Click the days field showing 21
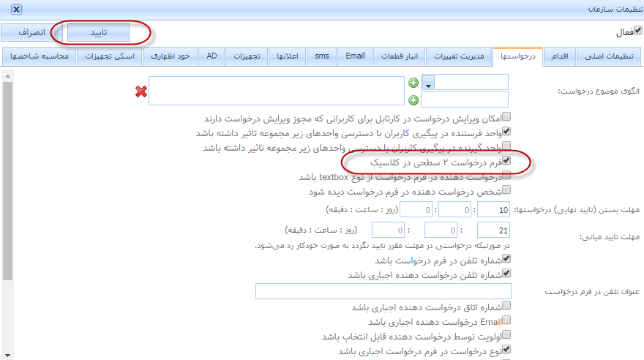The height and width of the screenshot is (360, 644). pyautogui.click(x=493, y=229)
